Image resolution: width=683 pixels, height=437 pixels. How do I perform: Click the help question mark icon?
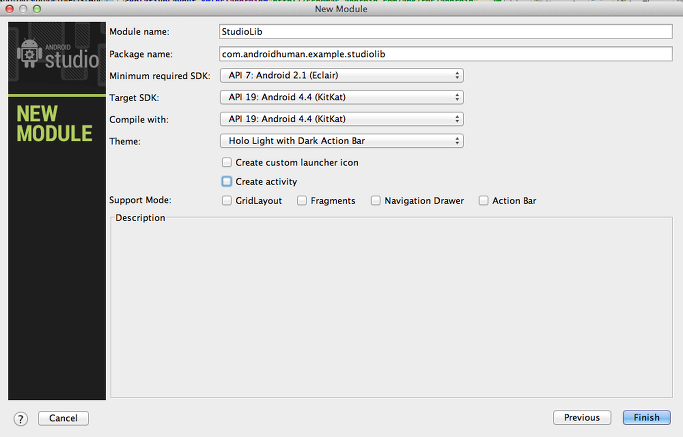point(20,419)
